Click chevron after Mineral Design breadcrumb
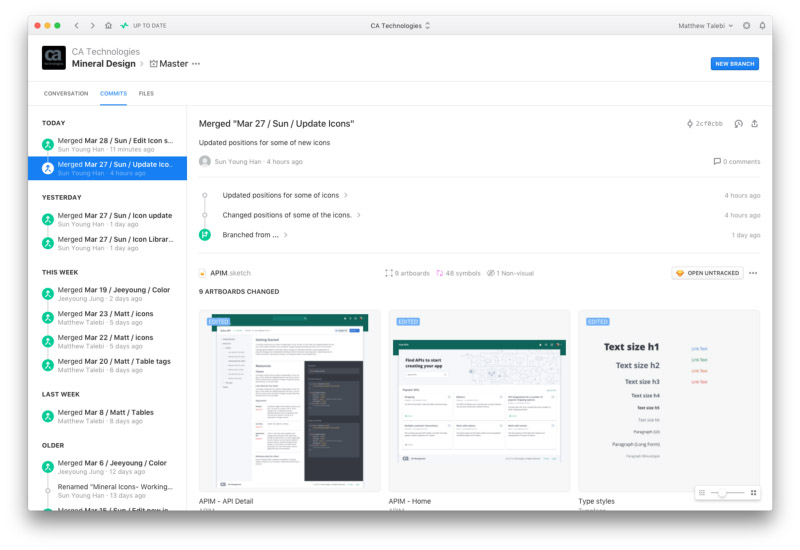 tap(142, 64)
